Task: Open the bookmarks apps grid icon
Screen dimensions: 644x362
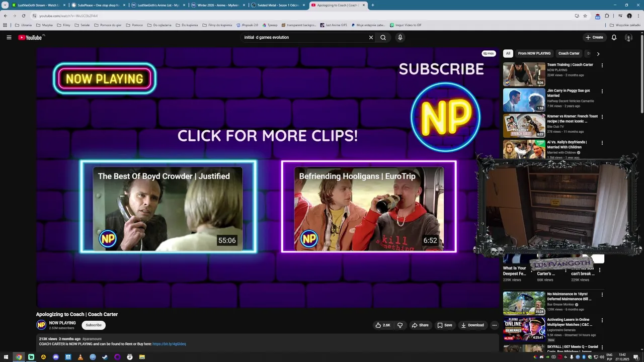Action: coord(5,25)
